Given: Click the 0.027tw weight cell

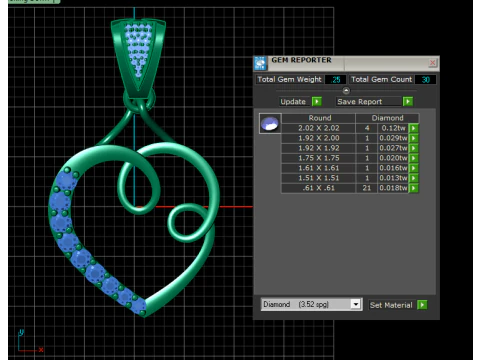Looking at the screenshot, I should click(x=393, y=148).
